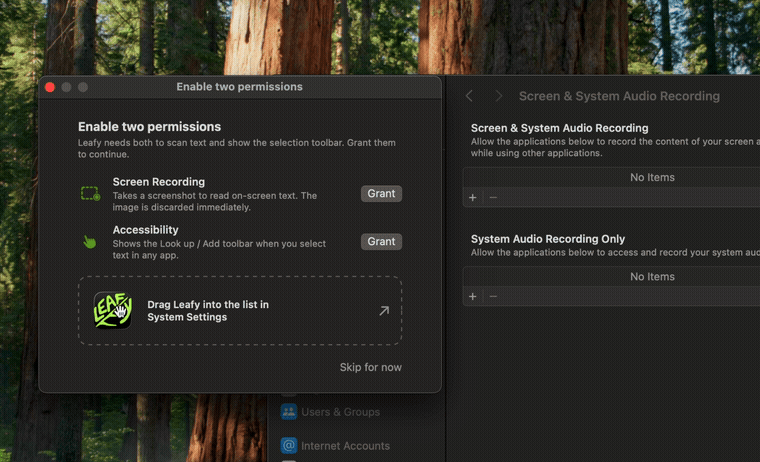Click the "Enable two permissions" heading text
The width and height of the screenshot is (760, 462).
(149, 127)
